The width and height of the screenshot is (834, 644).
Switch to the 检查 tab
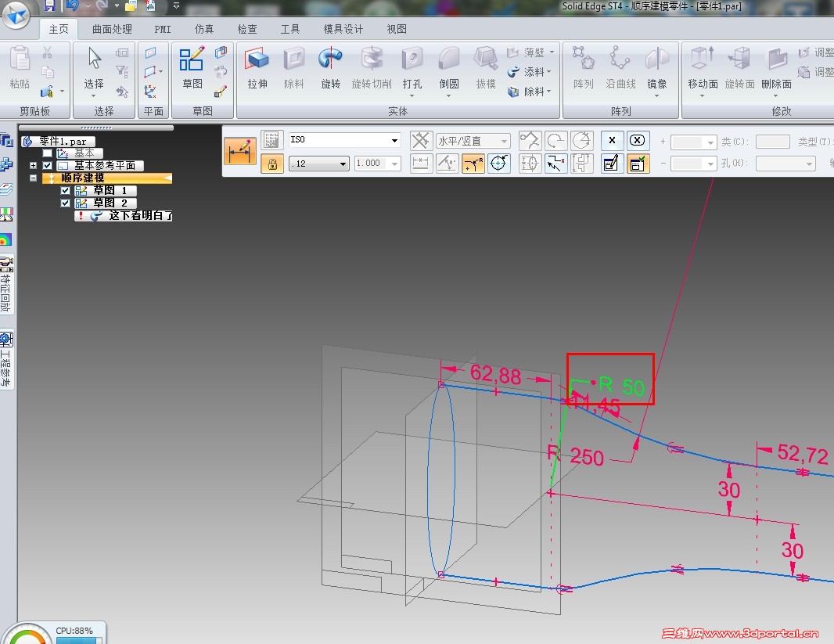246,29
